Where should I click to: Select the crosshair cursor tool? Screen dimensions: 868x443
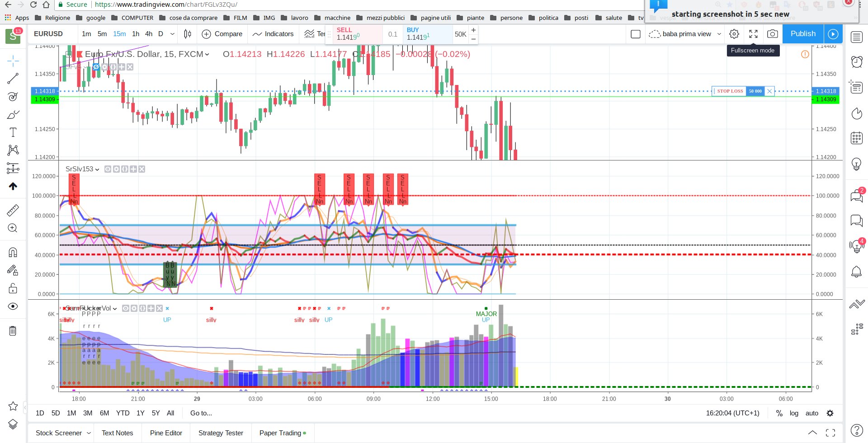coord(13,61)
